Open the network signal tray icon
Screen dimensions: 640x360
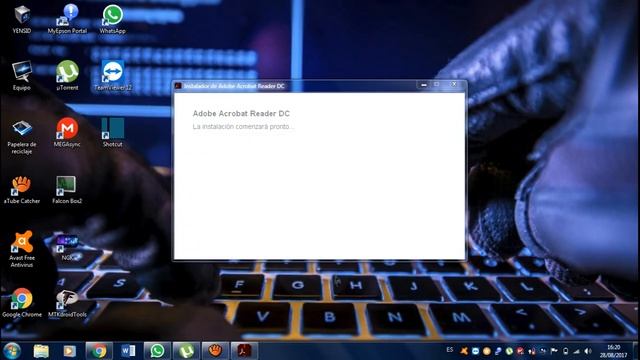(576, 351)
